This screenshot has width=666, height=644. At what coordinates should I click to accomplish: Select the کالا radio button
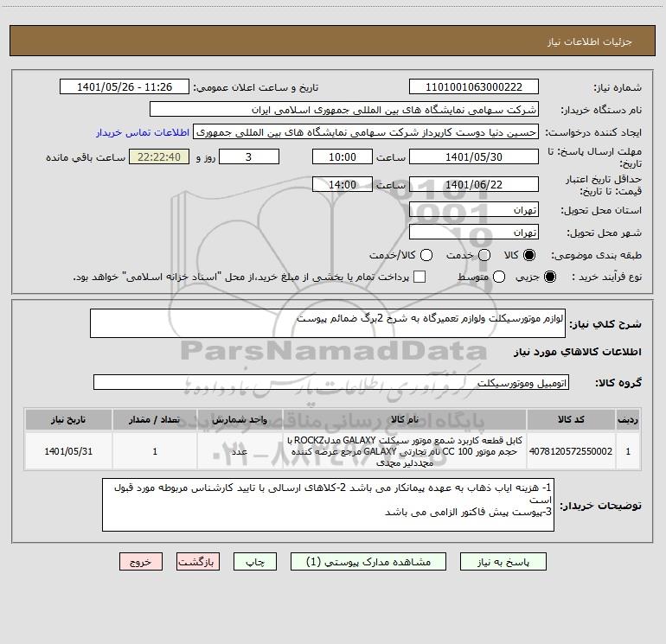[x=529, y=255]
